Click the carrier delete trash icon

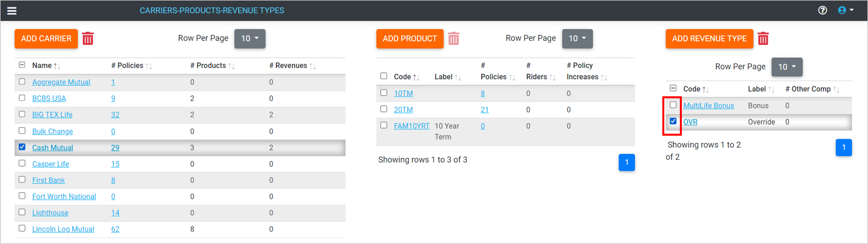(x=88, y=39)
